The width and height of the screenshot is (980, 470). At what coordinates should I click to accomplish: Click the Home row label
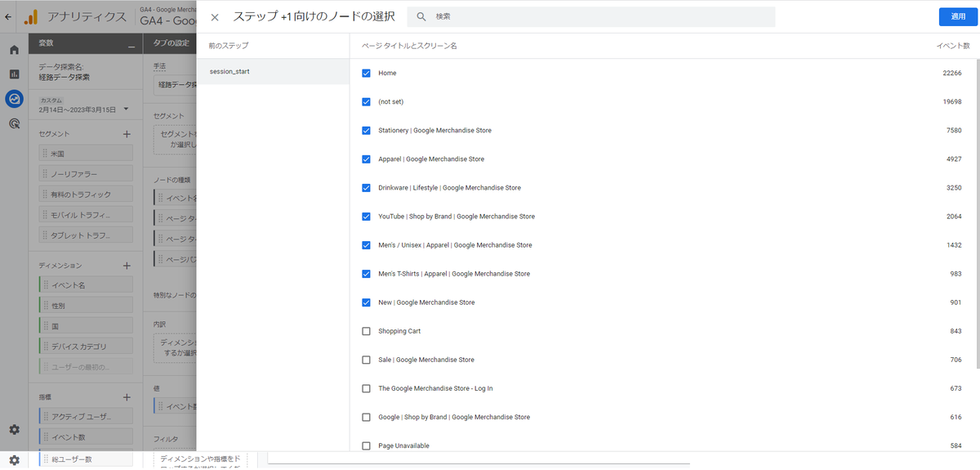click(387, 74)
